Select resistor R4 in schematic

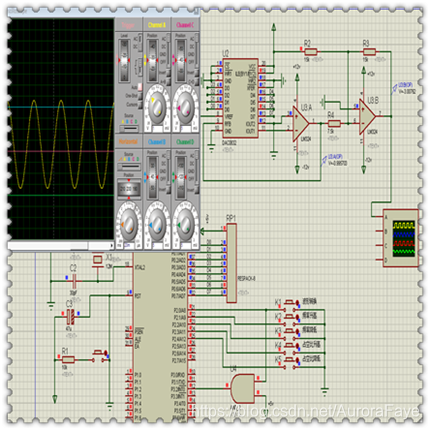(334, 124)
